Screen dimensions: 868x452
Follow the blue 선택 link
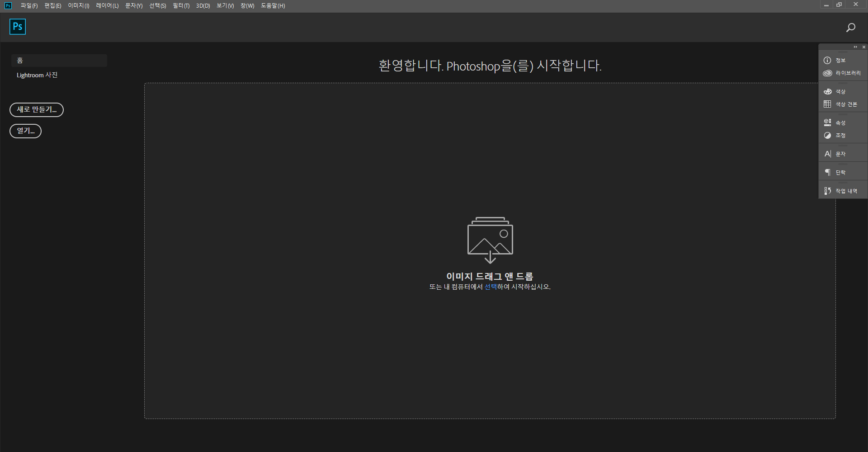[x=491, y=287]
